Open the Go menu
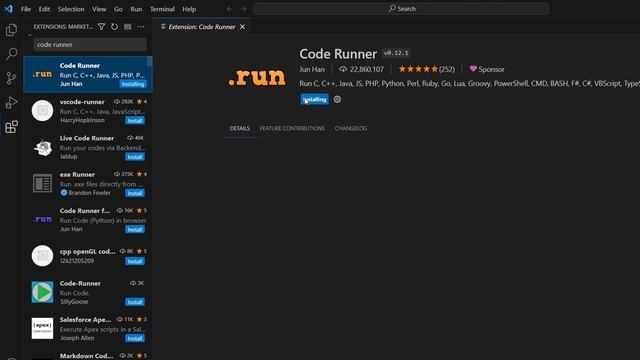 tap(118, 9)
